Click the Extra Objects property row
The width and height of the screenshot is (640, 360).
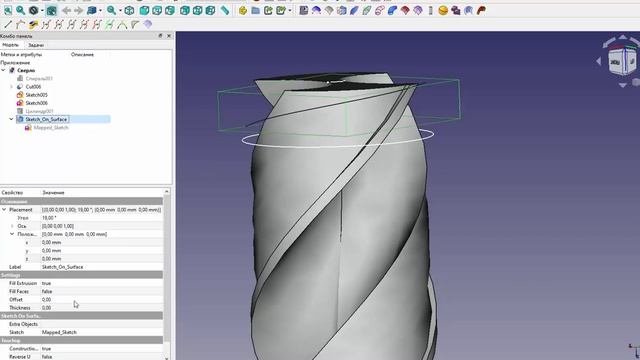[x=82, y=324]
